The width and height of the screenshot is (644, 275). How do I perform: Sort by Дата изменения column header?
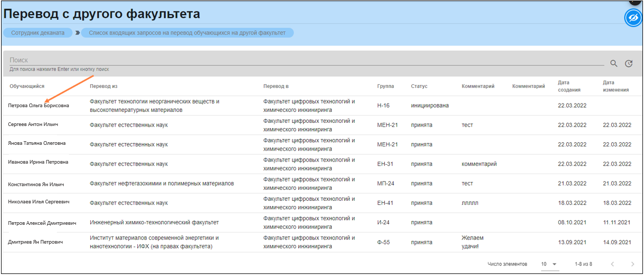pyautogui.click(x=616, y=86)
